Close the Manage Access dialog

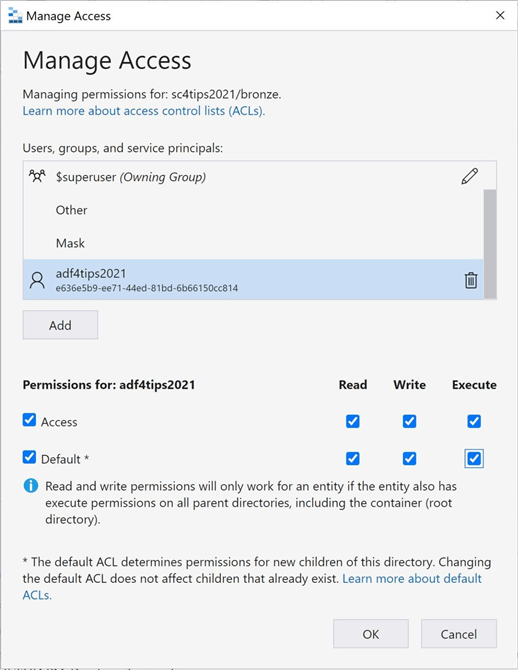click(x=500, y=15)
